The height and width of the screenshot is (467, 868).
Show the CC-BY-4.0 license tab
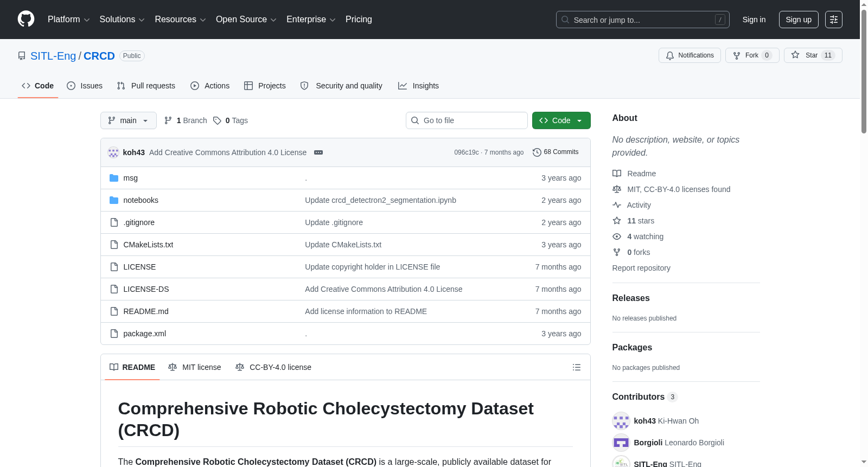pyautogui.click(x=273, y=367)
